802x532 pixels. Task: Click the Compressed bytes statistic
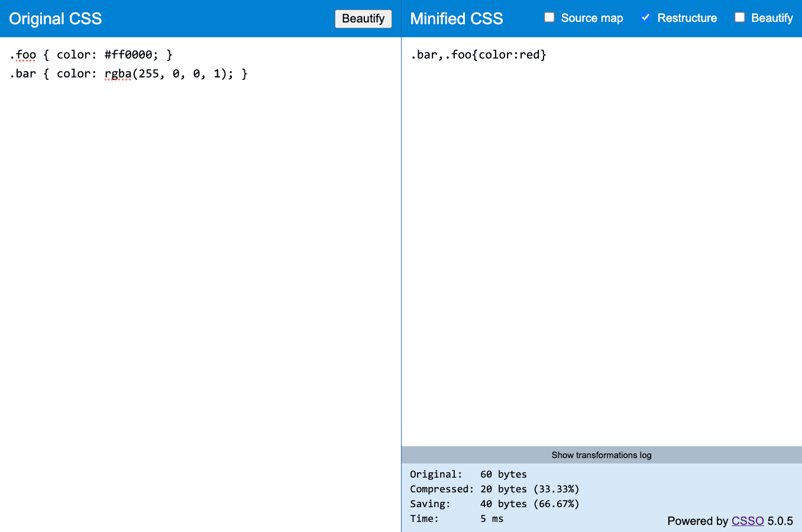[494, 489]
